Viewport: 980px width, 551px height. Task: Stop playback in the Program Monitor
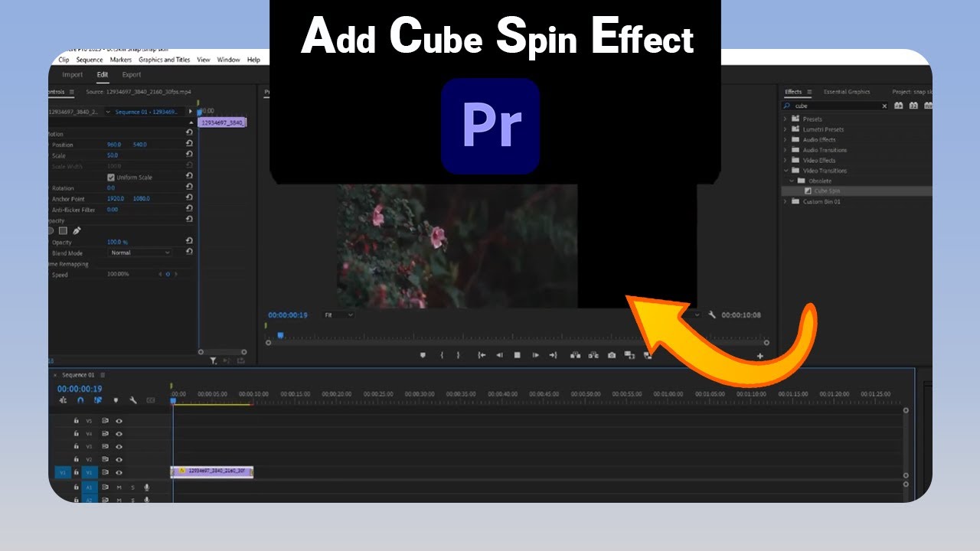[517, 355]
